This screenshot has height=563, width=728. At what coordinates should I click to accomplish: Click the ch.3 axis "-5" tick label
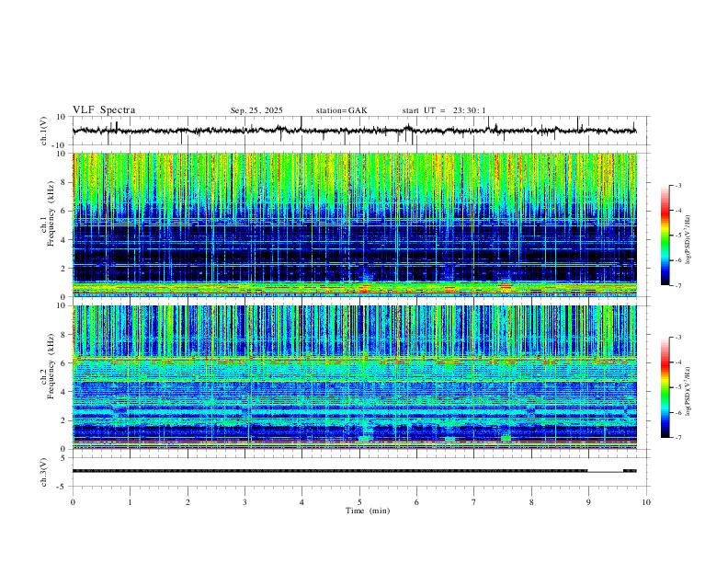[x=62, y=487]
